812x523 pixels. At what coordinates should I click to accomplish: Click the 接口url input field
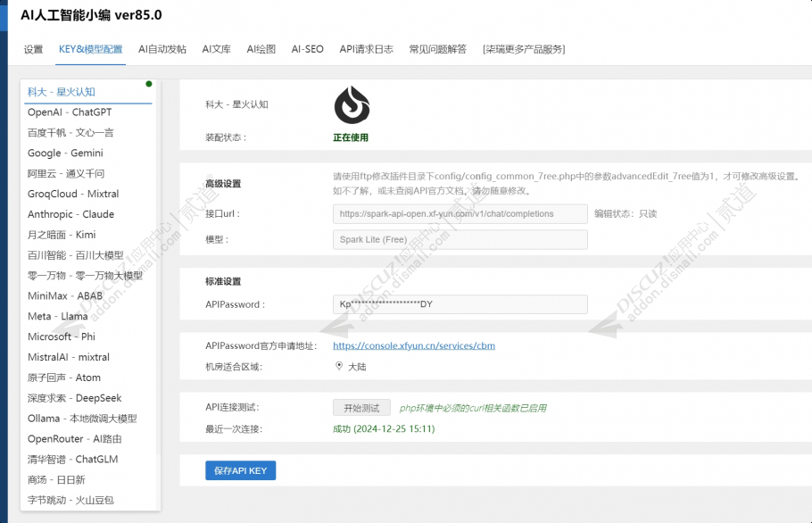460,214
